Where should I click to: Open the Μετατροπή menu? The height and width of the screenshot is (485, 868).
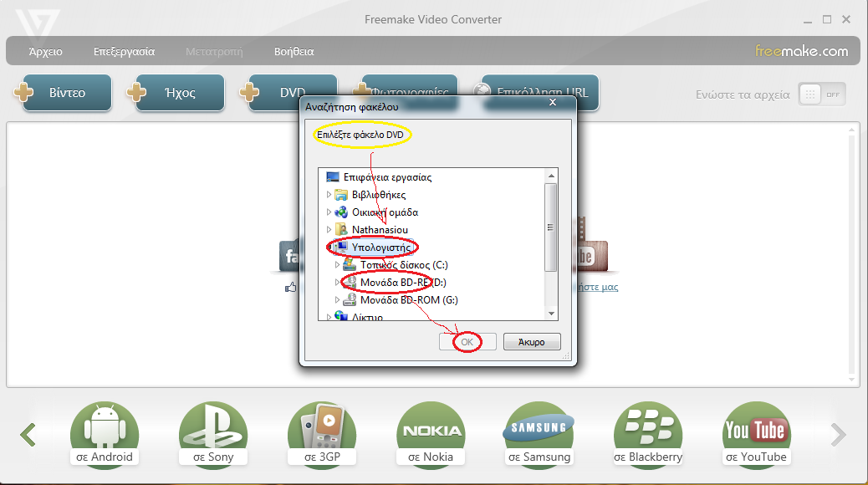pos(214,52)
